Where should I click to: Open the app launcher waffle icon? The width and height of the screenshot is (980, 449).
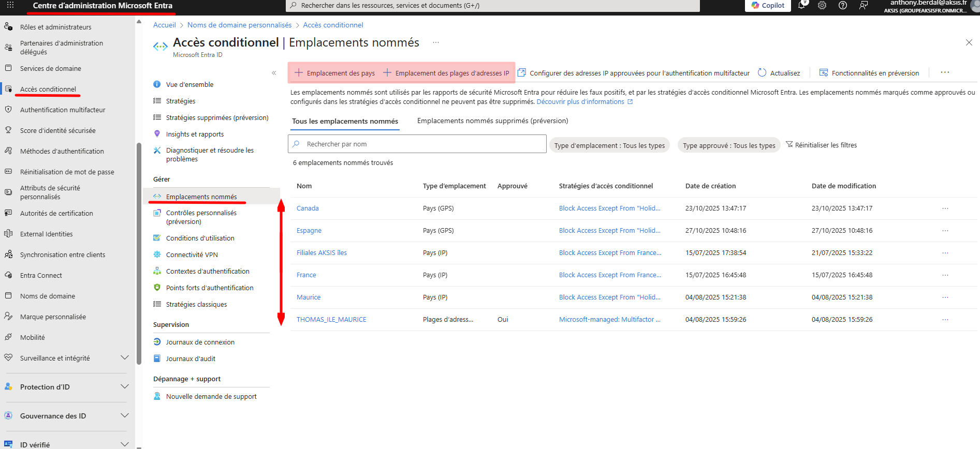click(x=10, y=5)
